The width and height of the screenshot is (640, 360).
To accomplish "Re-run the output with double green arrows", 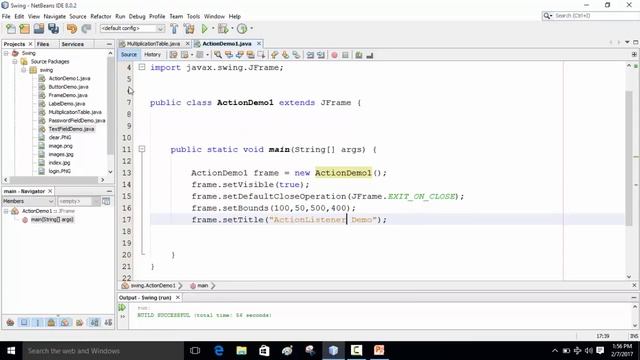I will [122, 307].
